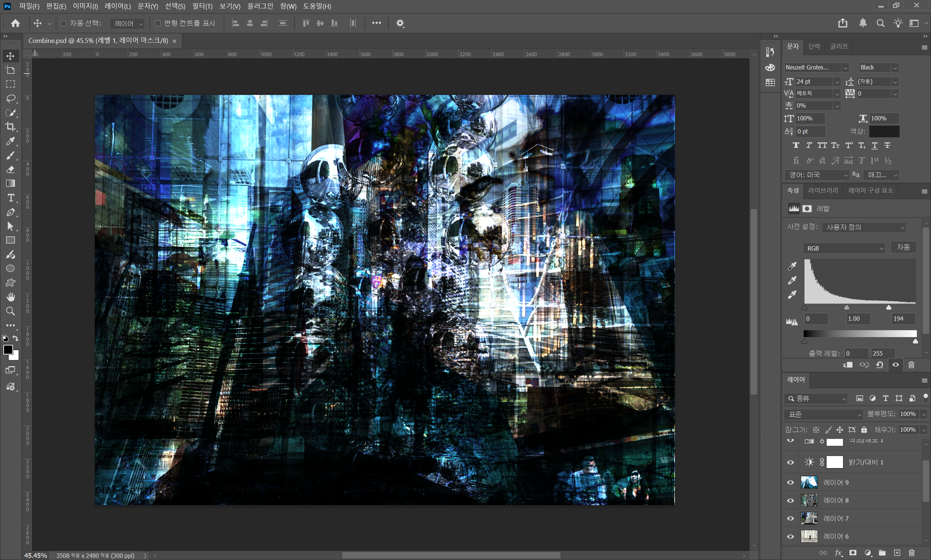The height and width of the screenshot is (560, 931).
Task: Hide the 레이어 9 layer visibility eye
Action: pos(790,482)
